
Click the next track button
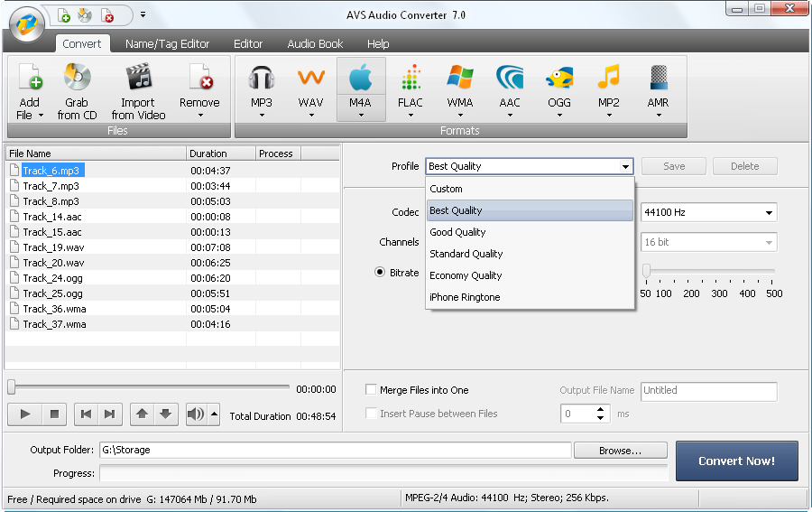(110, 414)
